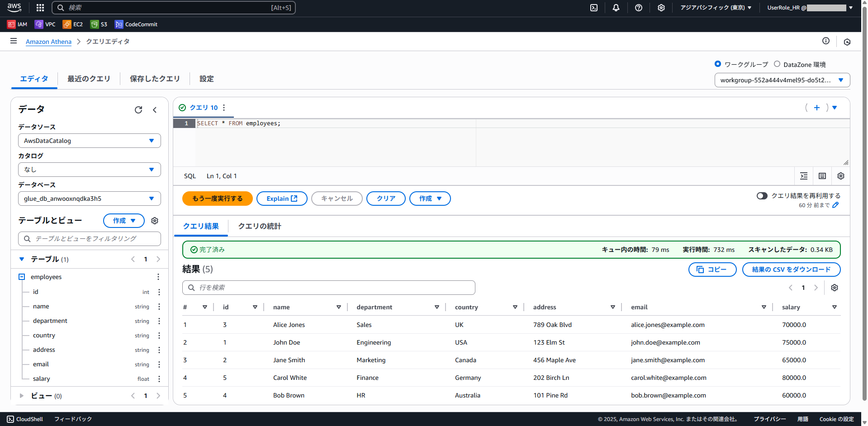Screen dimensions: 868x426
Task: Switch to Recent queries tab
Action: point(89,79)
